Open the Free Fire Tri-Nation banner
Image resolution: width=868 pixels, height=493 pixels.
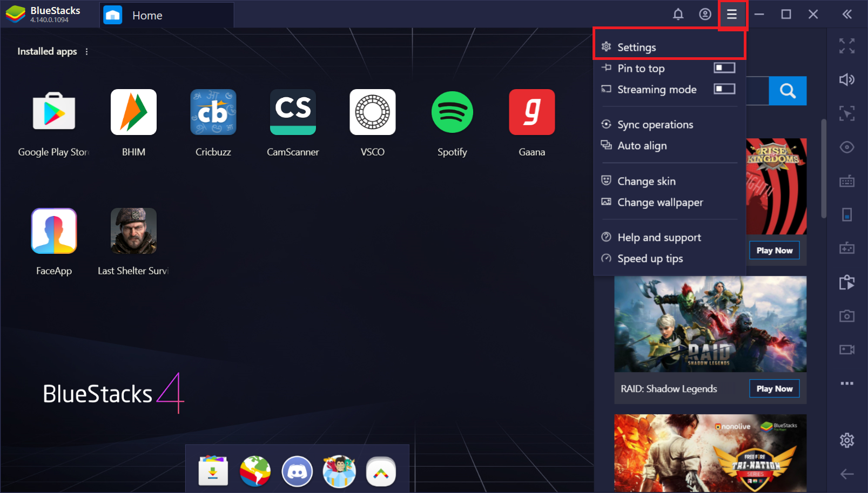(x=710, y=453)
